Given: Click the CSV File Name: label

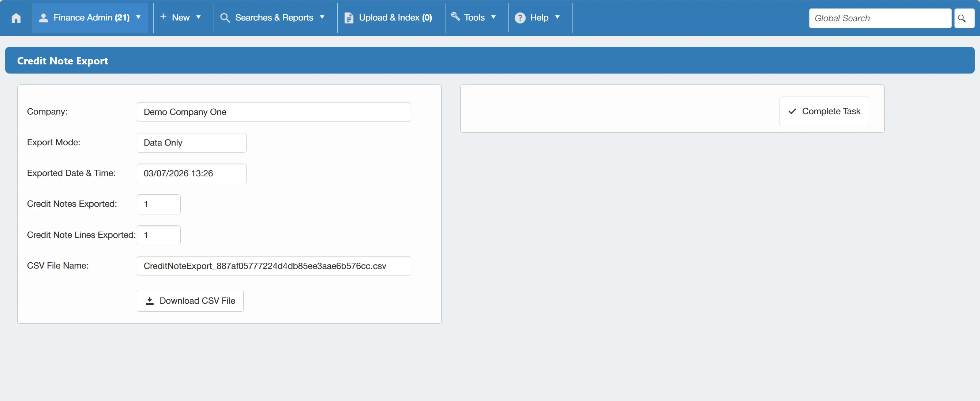Looking at the screenshot, I should [x=58, y=266].
